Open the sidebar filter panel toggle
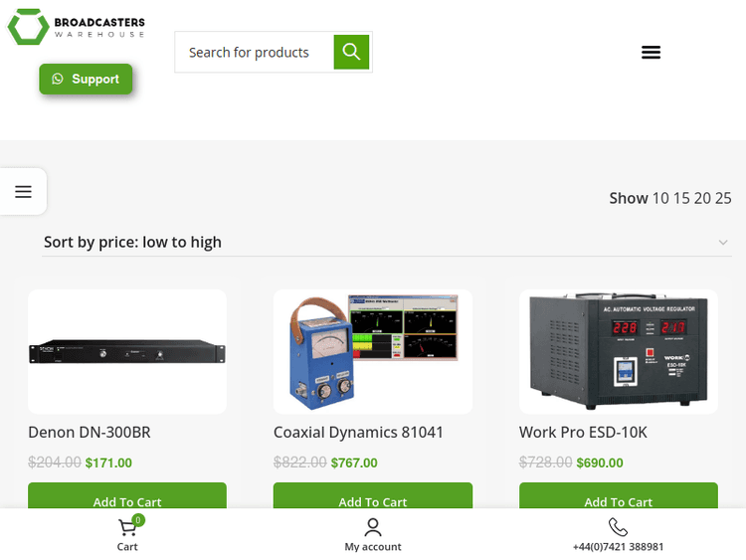This screenshot has width=746, height=560. tap(23, 192)
